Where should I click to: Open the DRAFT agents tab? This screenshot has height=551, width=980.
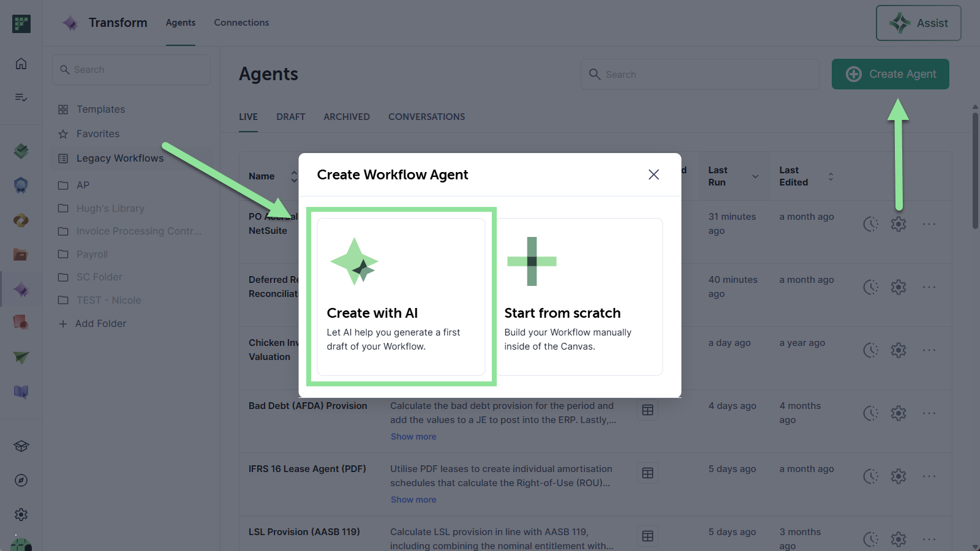coord(290,117)
